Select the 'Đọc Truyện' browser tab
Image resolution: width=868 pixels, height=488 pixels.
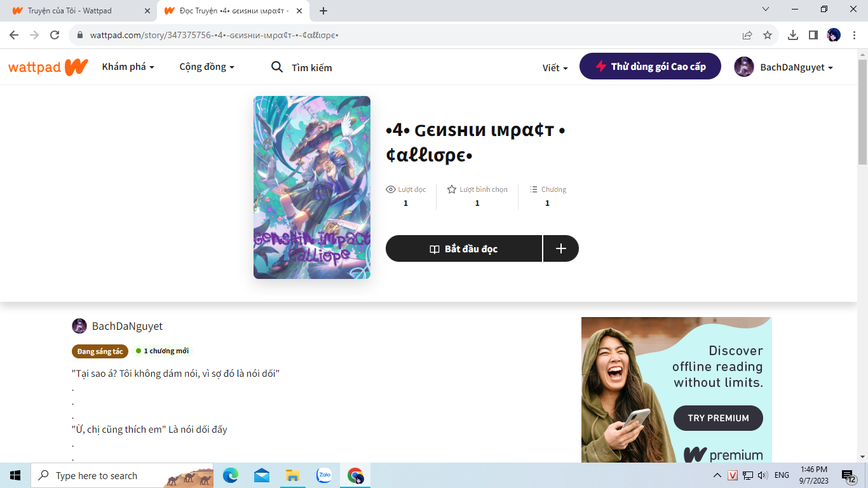[232, 11]
